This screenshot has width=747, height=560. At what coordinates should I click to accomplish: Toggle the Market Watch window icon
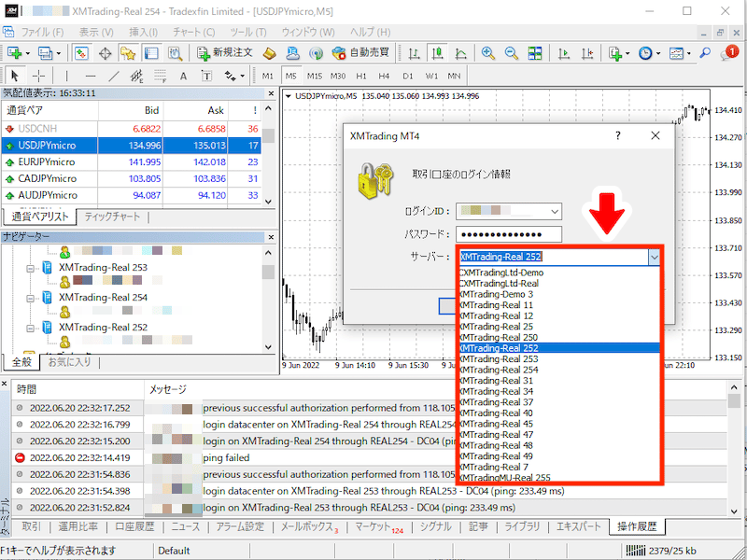[x=81, y=53]
